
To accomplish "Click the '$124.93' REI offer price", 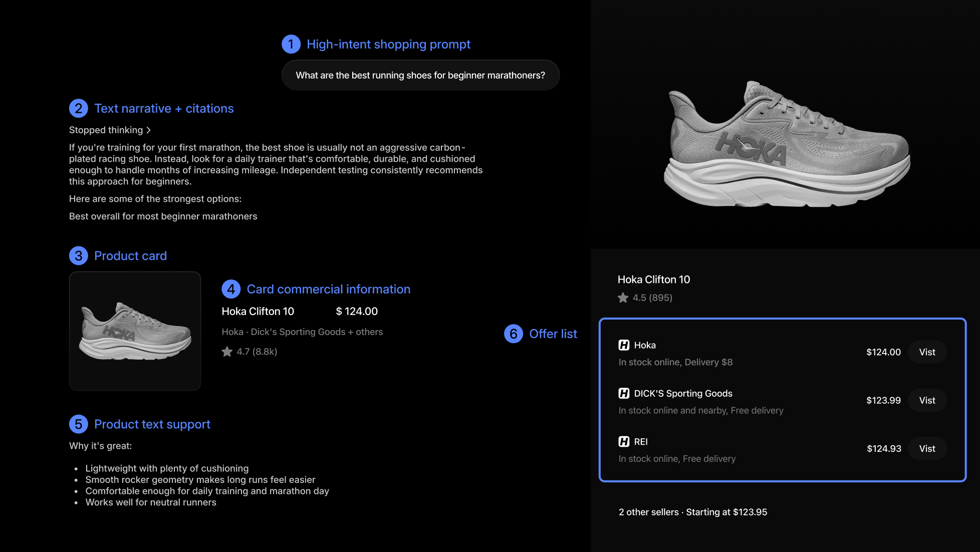I will [884, 449].
